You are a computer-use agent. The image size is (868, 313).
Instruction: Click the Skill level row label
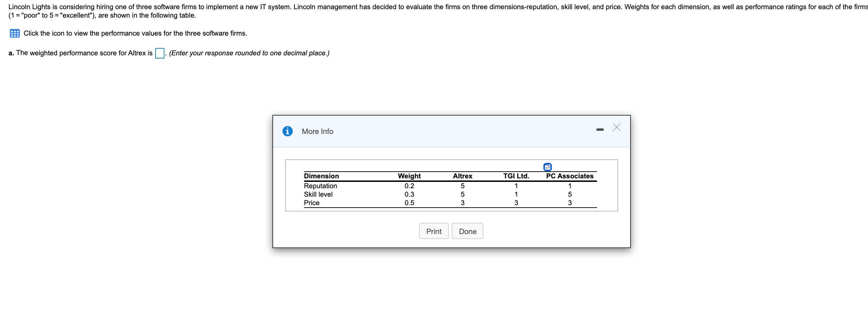click(318, 194)
